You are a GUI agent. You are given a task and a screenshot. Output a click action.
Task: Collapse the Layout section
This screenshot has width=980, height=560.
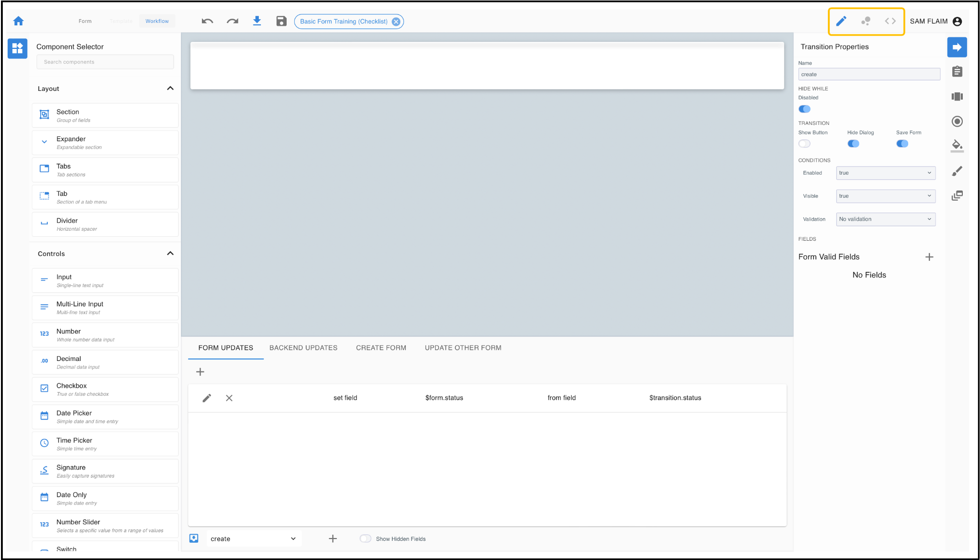(x=170, y=89)
